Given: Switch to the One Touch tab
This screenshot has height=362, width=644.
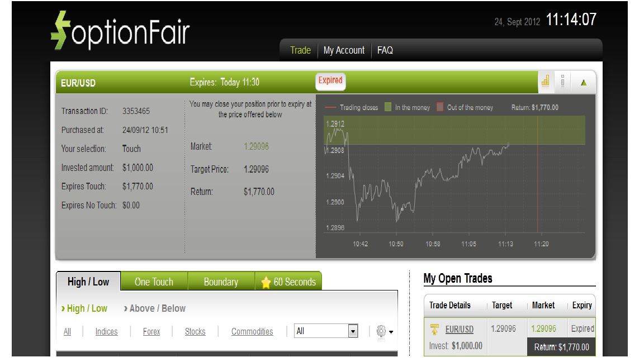Looking at the screenshot, I should click(x=154, y=282).
